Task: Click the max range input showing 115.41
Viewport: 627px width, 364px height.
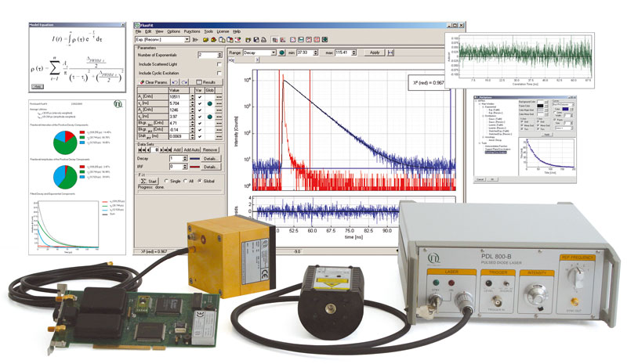Action: pyautogui.click(x=343, y=52)
